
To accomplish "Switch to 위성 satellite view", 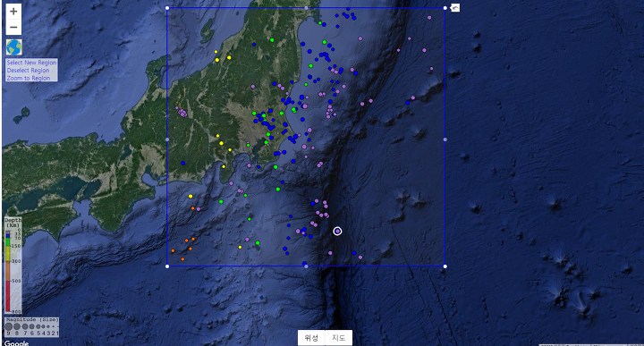I will 311,338.
